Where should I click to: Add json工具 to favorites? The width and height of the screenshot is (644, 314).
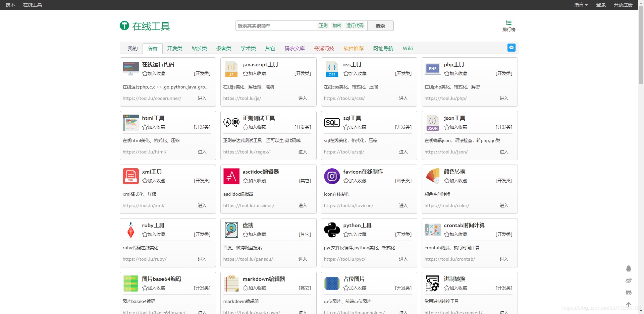455,127
